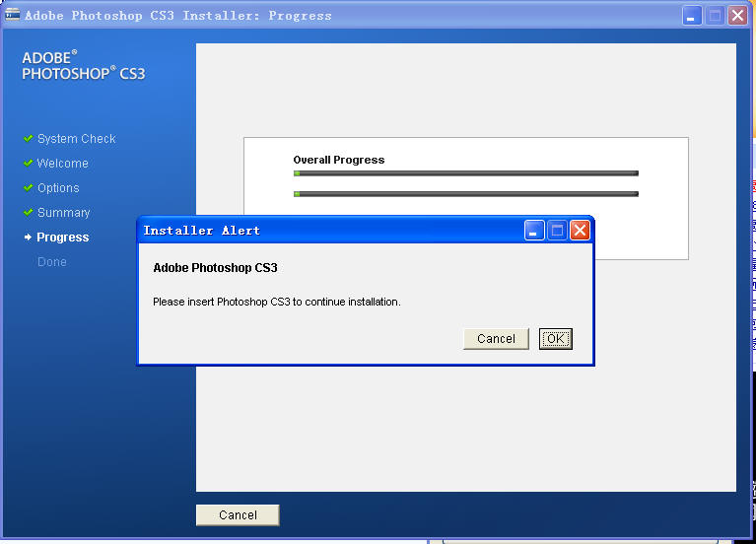Click the Overall Progress bar
This screenshot has height=544, width=756.
pos(466,173)
